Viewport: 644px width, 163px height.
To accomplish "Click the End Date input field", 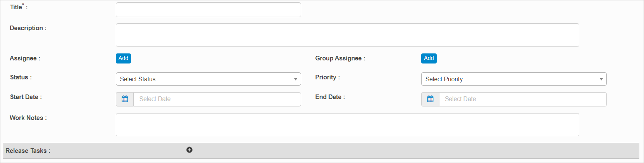I will click(522, 99).
